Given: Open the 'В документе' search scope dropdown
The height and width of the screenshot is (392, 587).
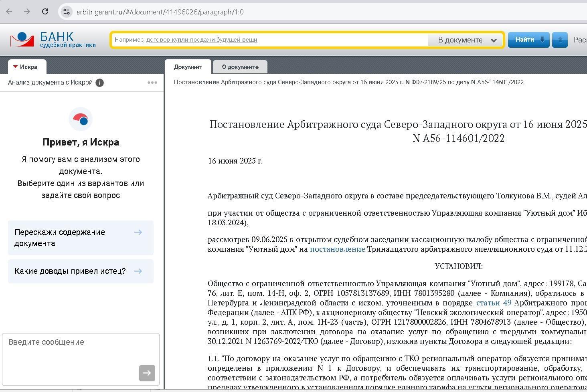Looking at the screenshot, I should point(467,40).
